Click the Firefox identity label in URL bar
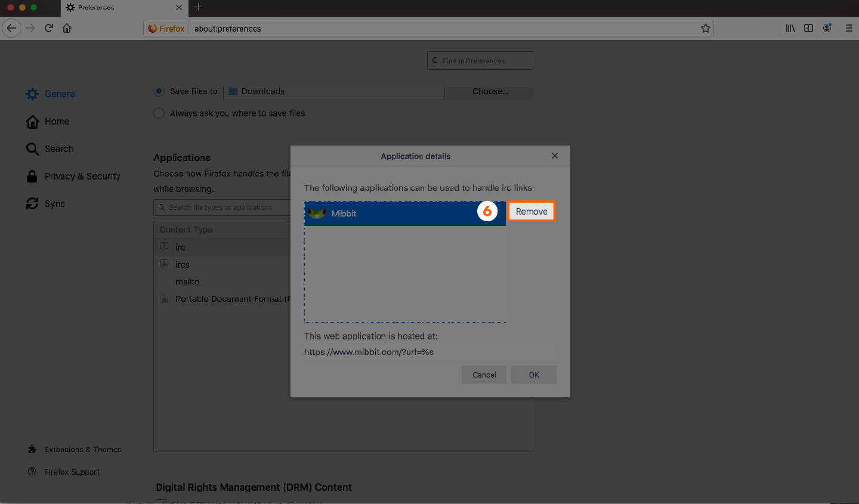 pos(166,28)
